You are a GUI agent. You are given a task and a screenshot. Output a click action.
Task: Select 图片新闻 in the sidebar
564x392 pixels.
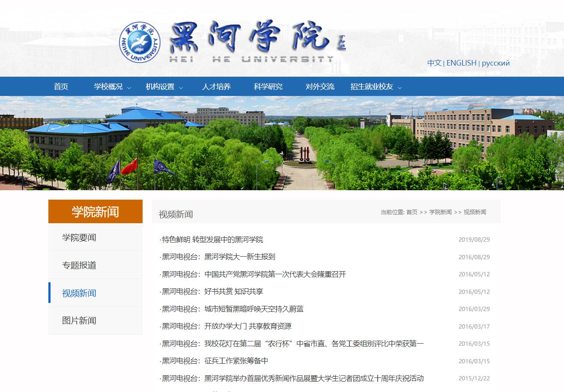(x=79, y=320)
